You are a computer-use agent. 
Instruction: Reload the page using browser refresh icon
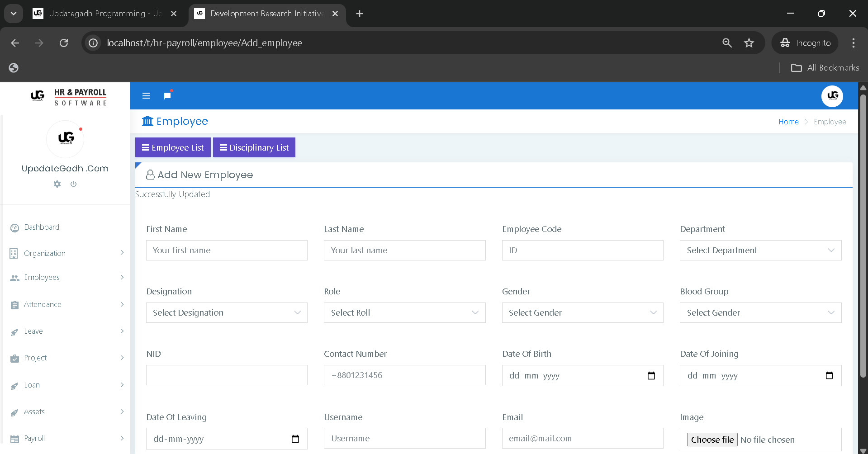(64, 43)
